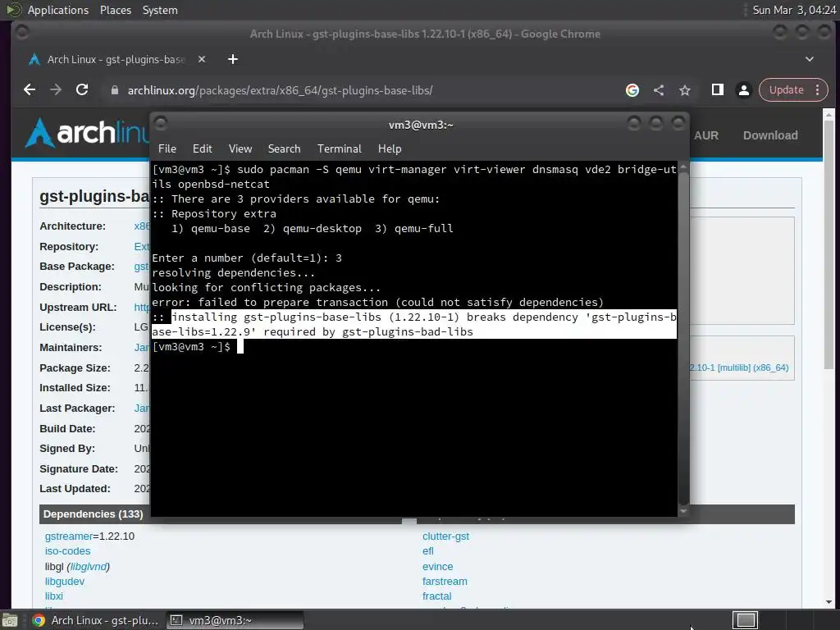Viewport: 840px width, 630px height.
Task: Click highlighted 'installing gst-plugins-base-libs' error line
Action: click(414, 324)
